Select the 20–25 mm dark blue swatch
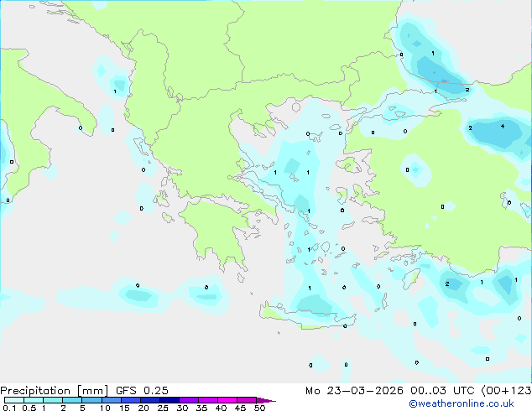 [x=149, y=400]
